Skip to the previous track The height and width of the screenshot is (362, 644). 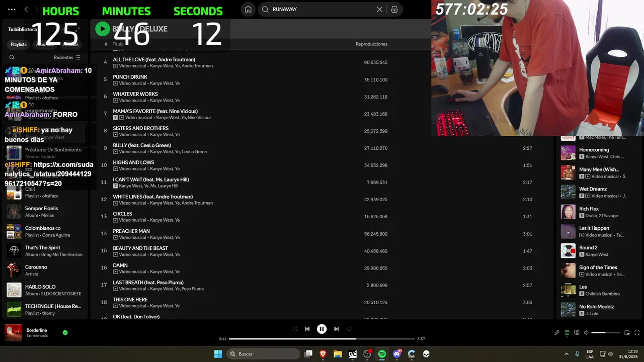(x=307, y=329)
